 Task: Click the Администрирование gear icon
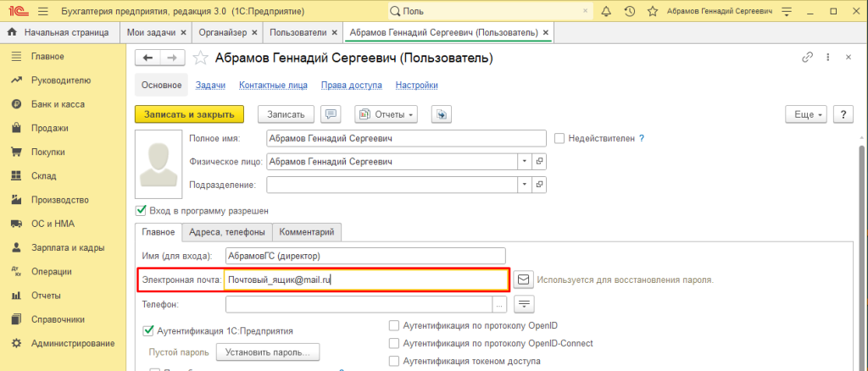pos(16,343)
